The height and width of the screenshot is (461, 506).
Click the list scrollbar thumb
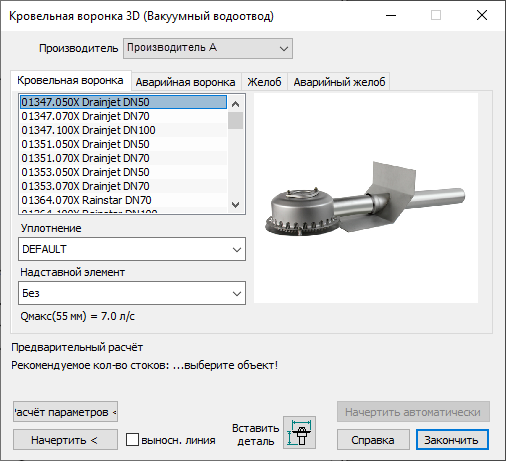[x=235, y=120]
